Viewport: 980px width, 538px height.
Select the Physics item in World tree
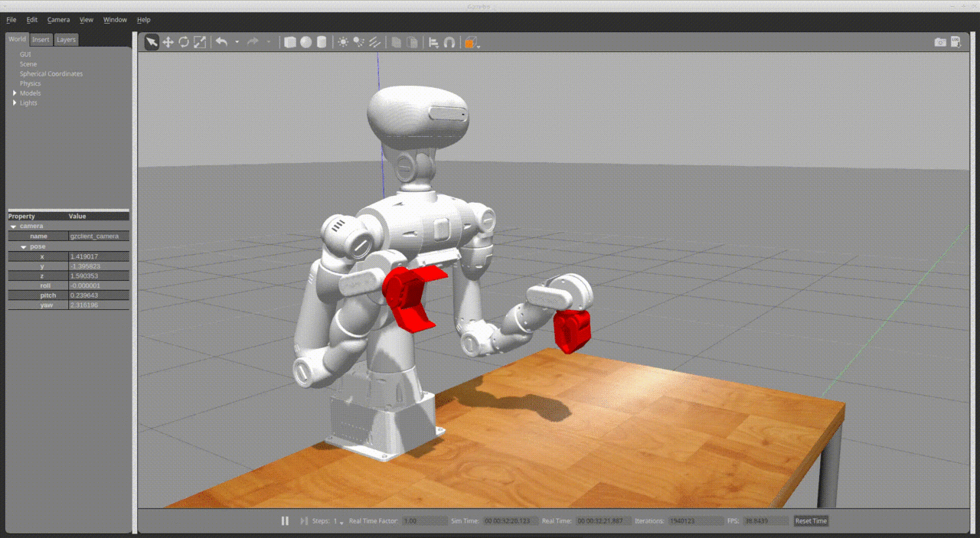tap(31, 83)
